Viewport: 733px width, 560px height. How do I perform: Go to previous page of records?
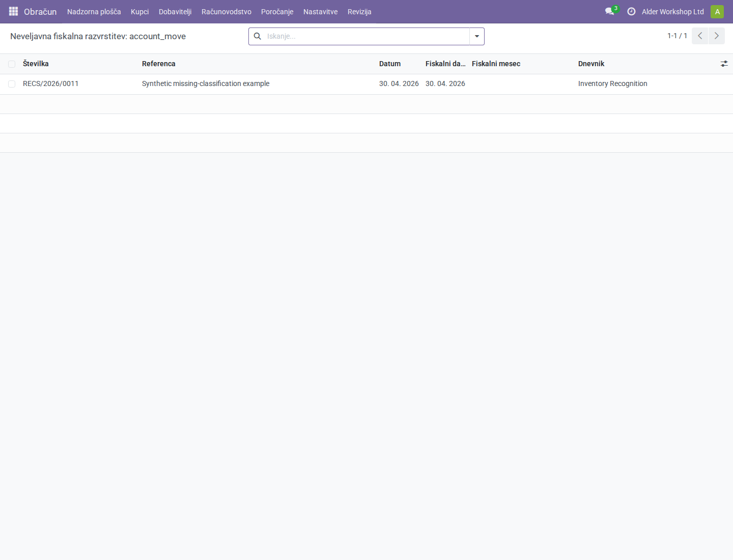tap(700, 36)
